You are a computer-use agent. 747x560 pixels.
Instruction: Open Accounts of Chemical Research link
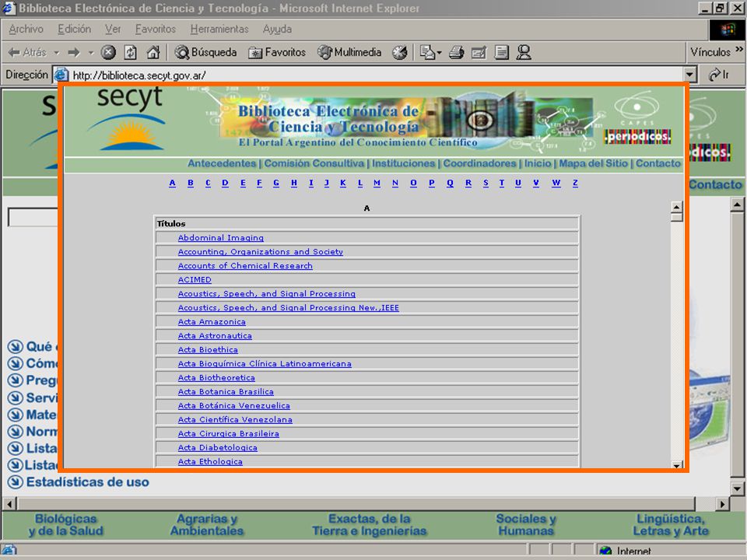245,266
